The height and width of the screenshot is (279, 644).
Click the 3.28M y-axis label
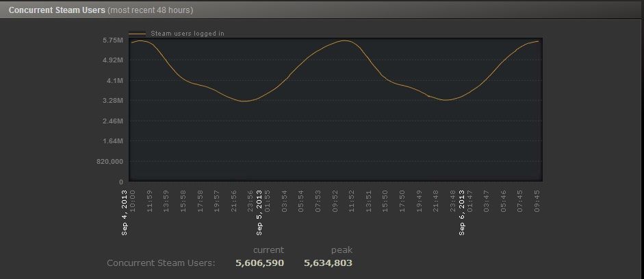coord(114,101)
